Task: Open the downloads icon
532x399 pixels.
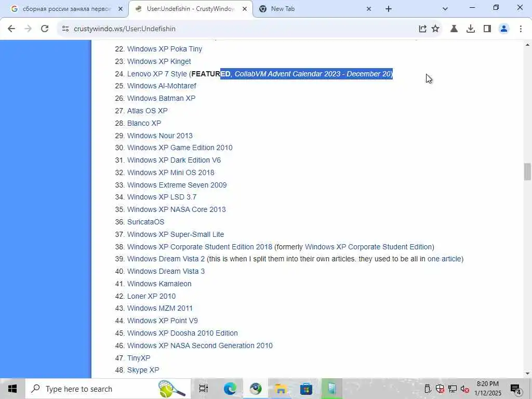Action: (471, 29)
